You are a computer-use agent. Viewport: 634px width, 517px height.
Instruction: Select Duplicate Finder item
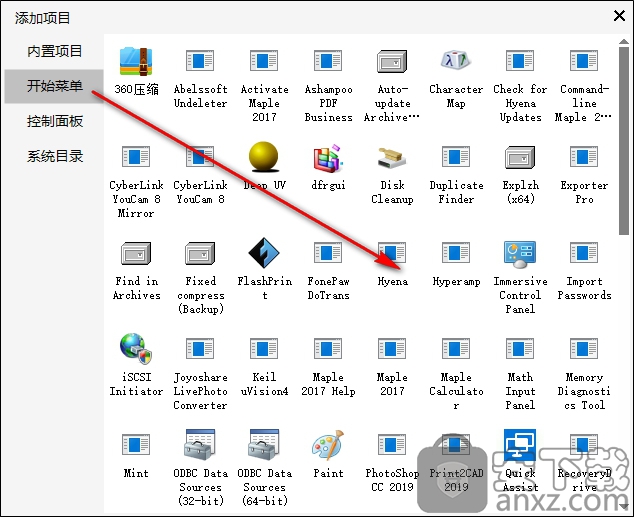click(456, 157)
